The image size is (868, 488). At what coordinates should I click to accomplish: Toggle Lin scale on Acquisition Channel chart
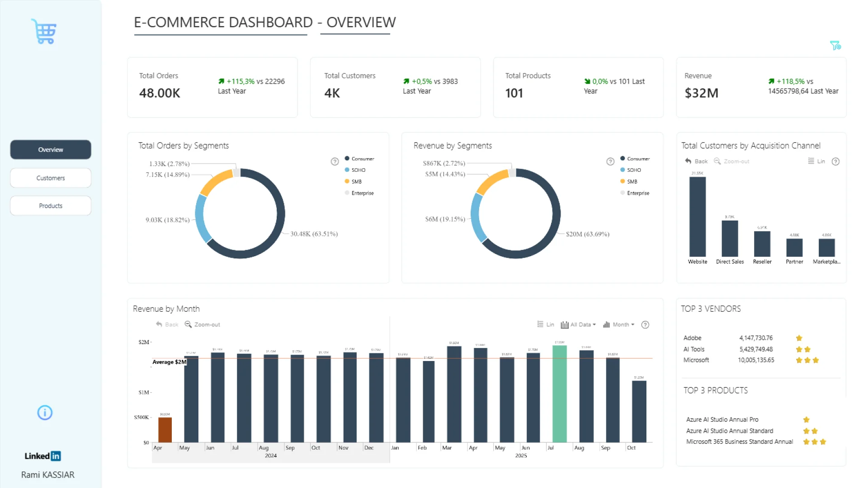(816, 161)
